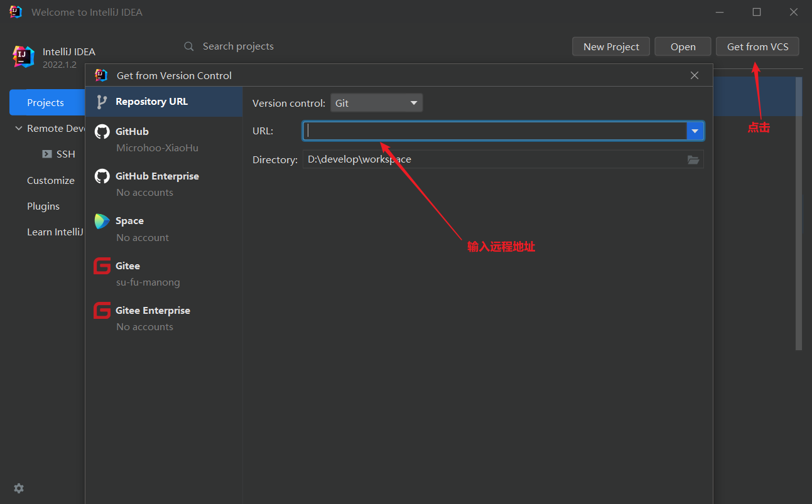
Task: Select the Repository URL tab
Action: [x=164, y=102]
